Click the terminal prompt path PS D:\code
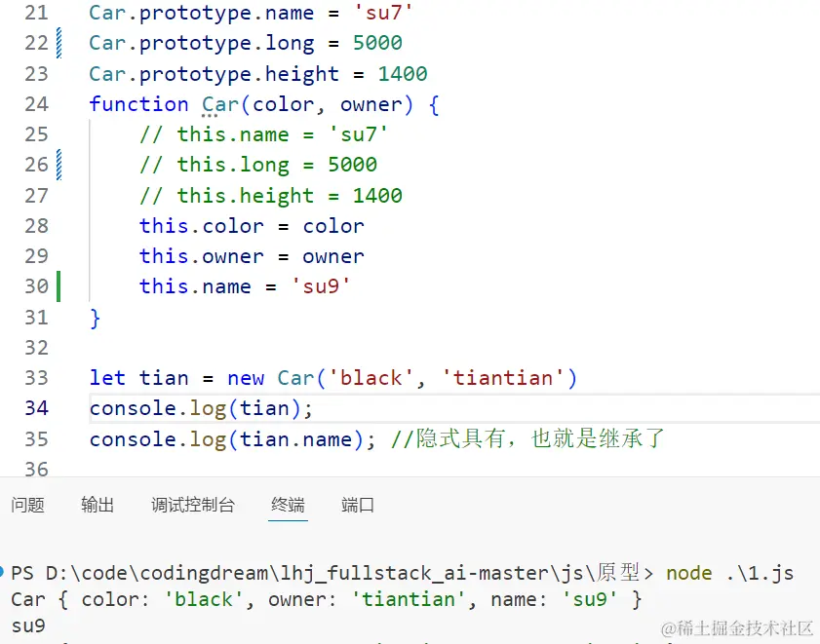This screenshot has height=644, width=820. coord(332,574)
